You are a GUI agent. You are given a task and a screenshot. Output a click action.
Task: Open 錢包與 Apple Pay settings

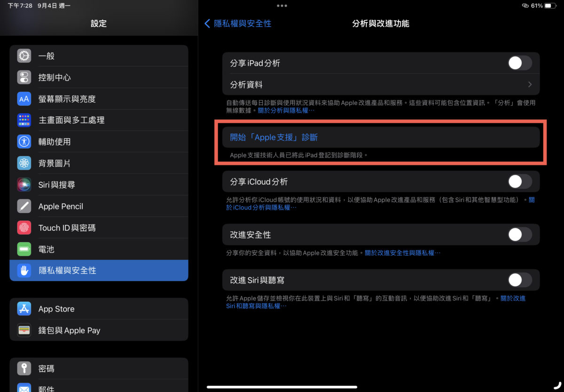tap(99, 330)
